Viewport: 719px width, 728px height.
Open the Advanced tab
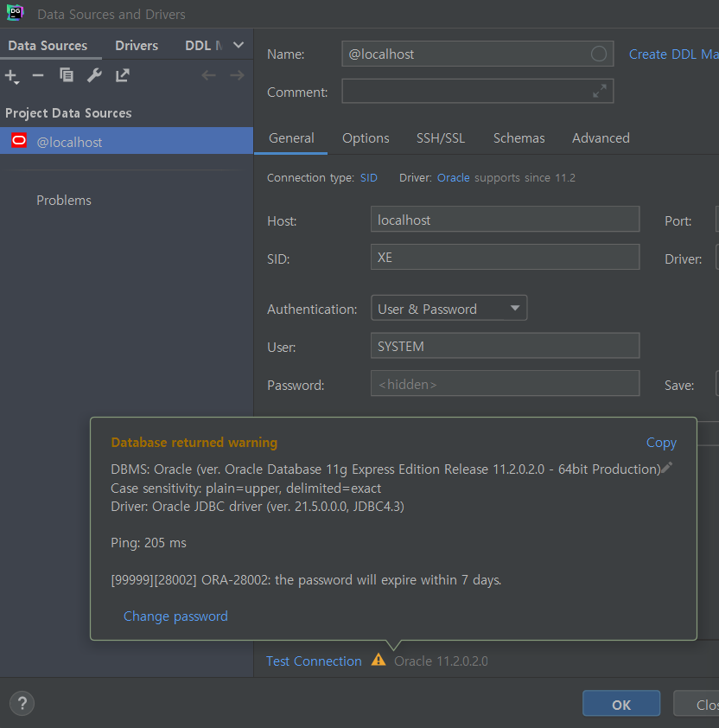coord(601,138)
